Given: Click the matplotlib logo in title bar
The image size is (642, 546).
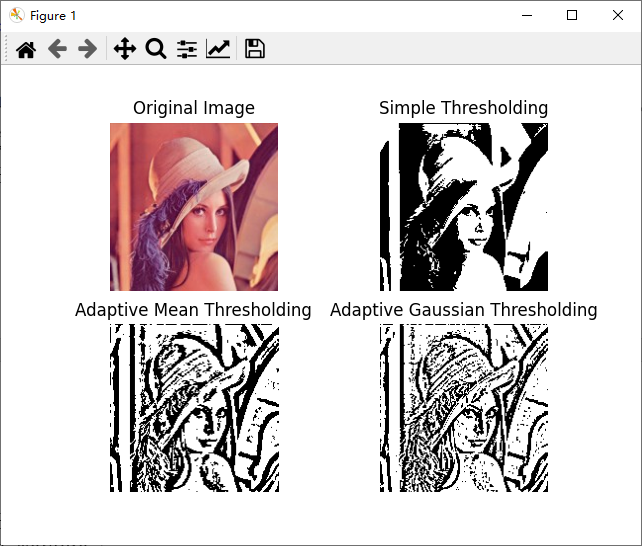Looking at the screenshot, I should coord(17,16).
